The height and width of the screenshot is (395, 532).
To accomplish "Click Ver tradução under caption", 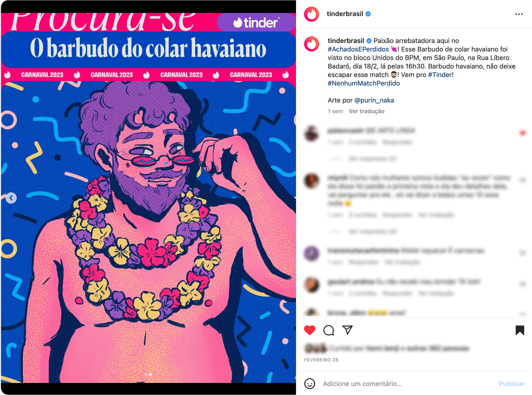I will click(366, 111).
